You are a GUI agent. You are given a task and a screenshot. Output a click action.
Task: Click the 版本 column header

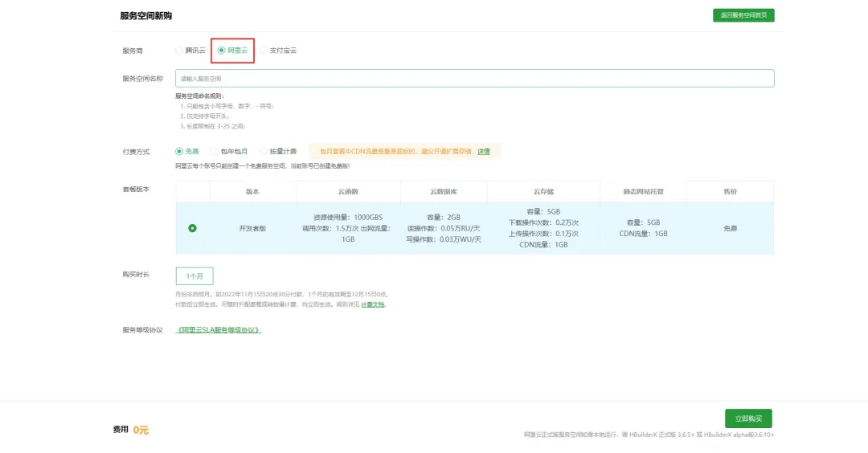click(x=252, y=191)
